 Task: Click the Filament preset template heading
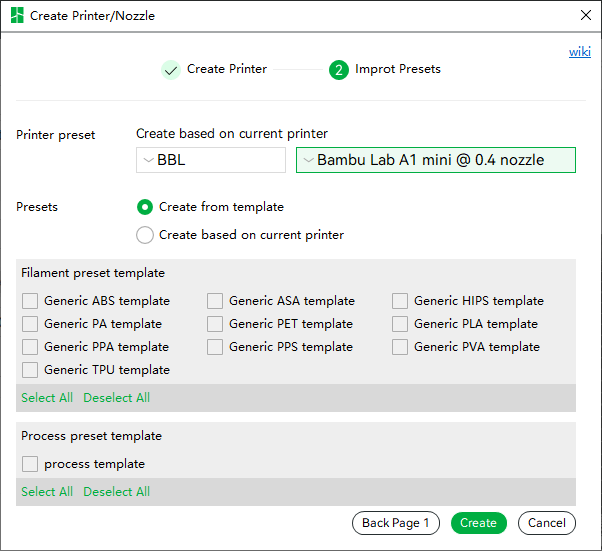click(93, 273)
